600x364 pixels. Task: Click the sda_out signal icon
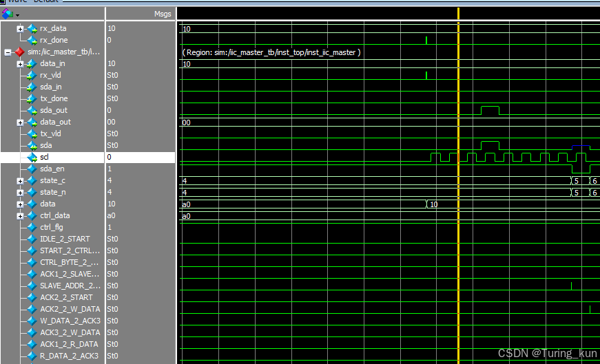[32, 111]
